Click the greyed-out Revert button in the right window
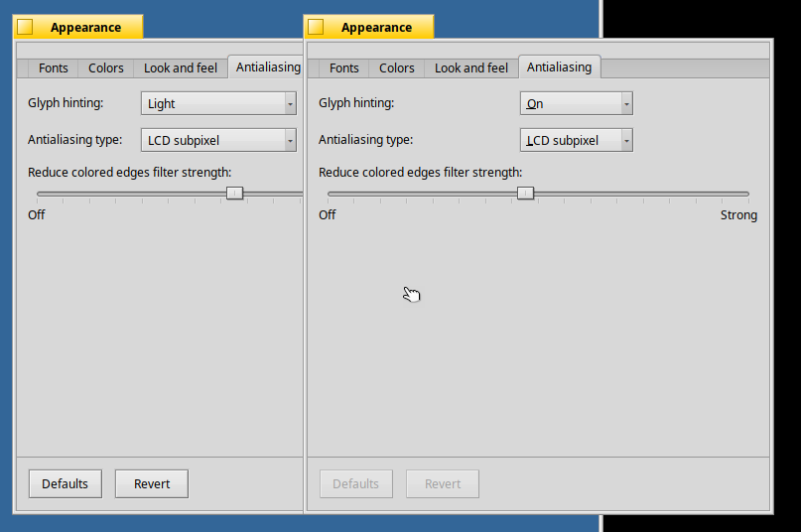Screen dimensions: 801x532 coord(443,483)
